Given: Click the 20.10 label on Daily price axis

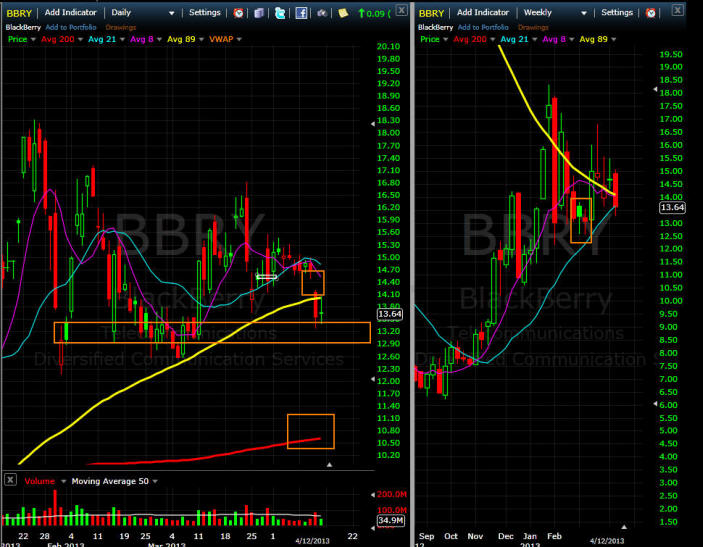Looking at the screenshot, I should coord(388,46).
